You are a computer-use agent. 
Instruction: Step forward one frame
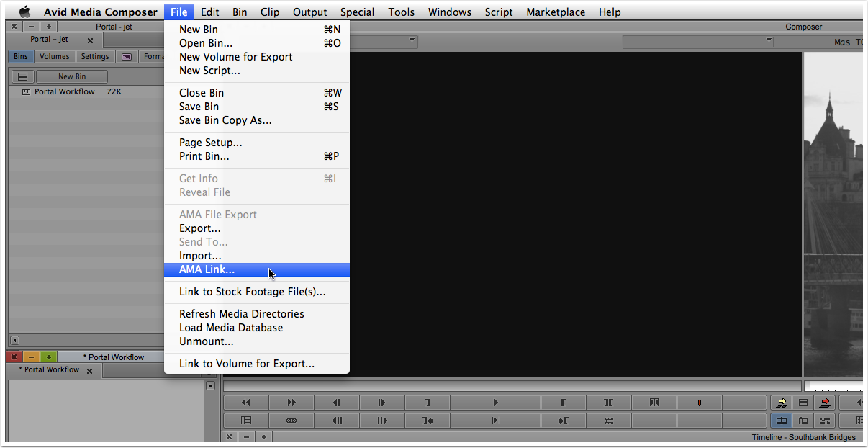point(382,403)
